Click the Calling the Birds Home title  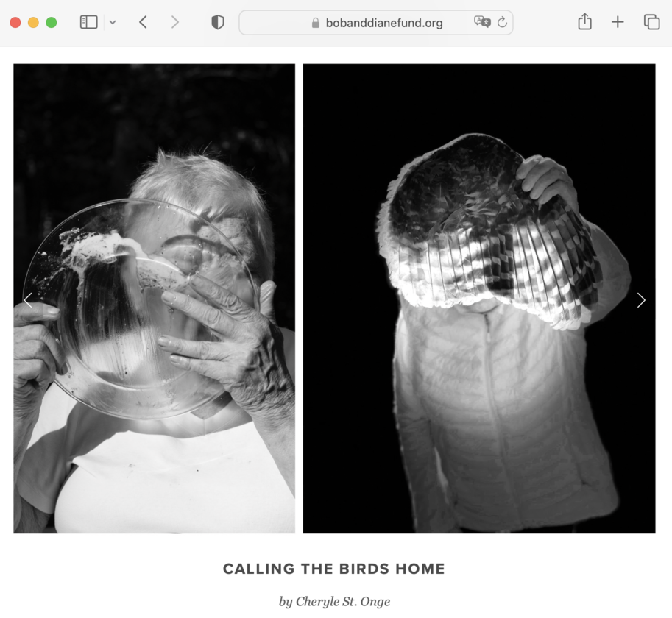pos(334,569)
